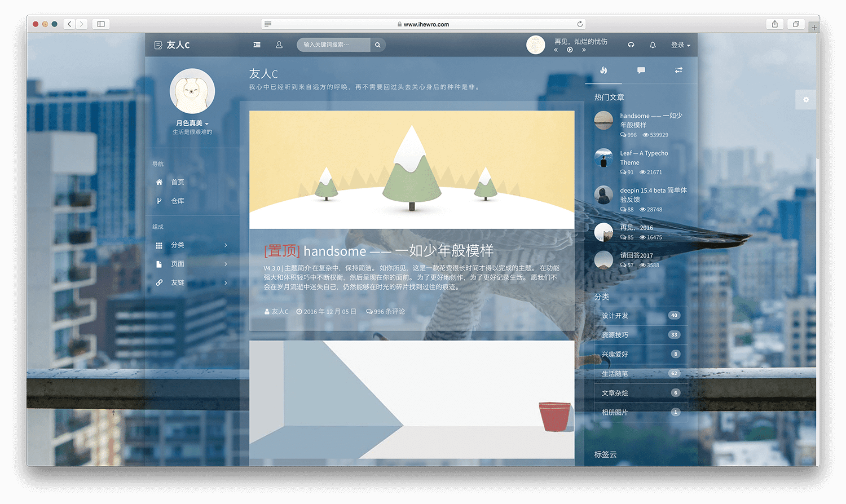Switch to the recent comments tab
Viewport: 846px width, 504px height.
[x=641, y=70]
